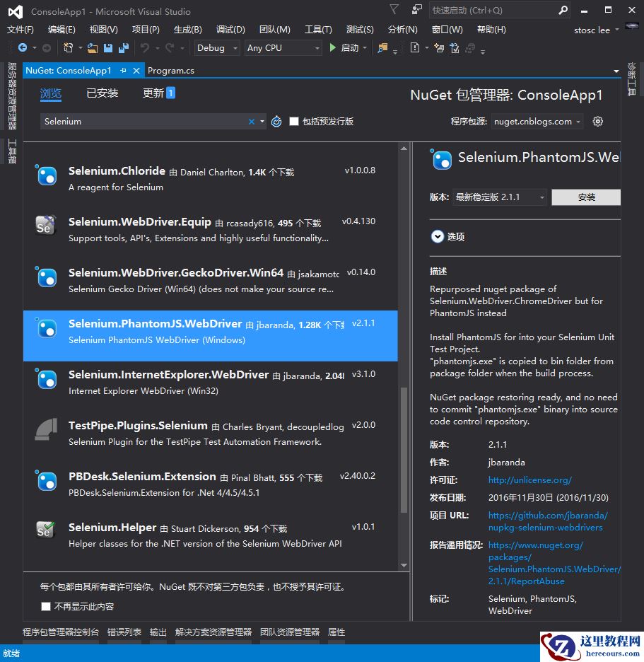Open the version 2.1.1 dropdown
Viewport: 644px width, 662px height.
click(x=500, y=197)
